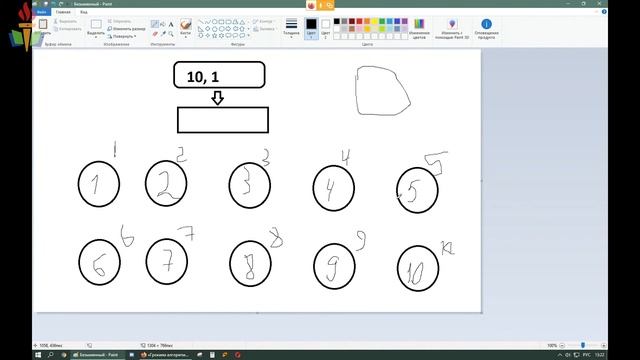The width and height of the screenshot is (640, 360).
Task: Click the Redo arrow in quick access toolbar
Action: (x=61, y=4)
